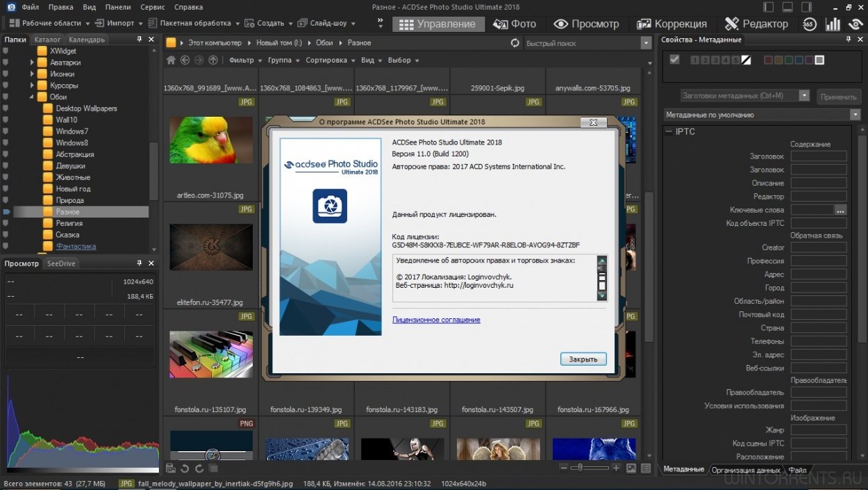Set rating 3 in the metadata panel

(715, 60)
